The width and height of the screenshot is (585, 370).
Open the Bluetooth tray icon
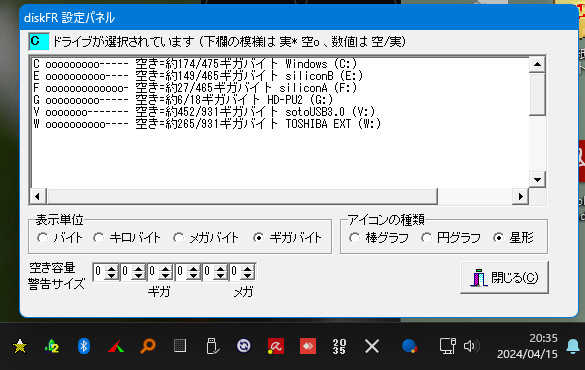(84, 346)
